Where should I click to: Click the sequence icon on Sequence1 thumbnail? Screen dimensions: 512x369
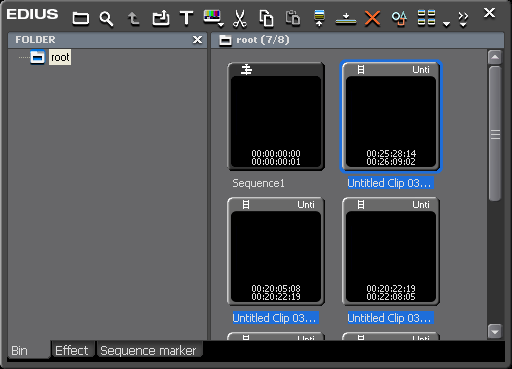246,70
